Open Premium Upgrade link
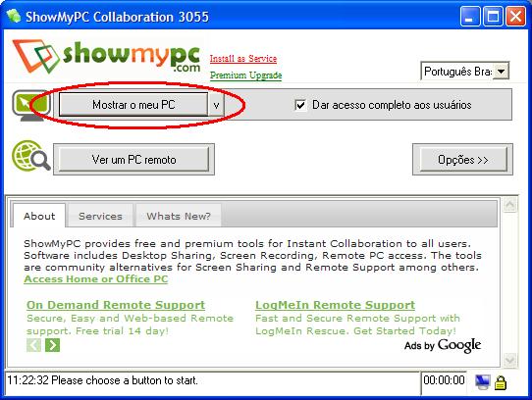Viewport: 532px width, 400px height. click(x=246, y=75)
